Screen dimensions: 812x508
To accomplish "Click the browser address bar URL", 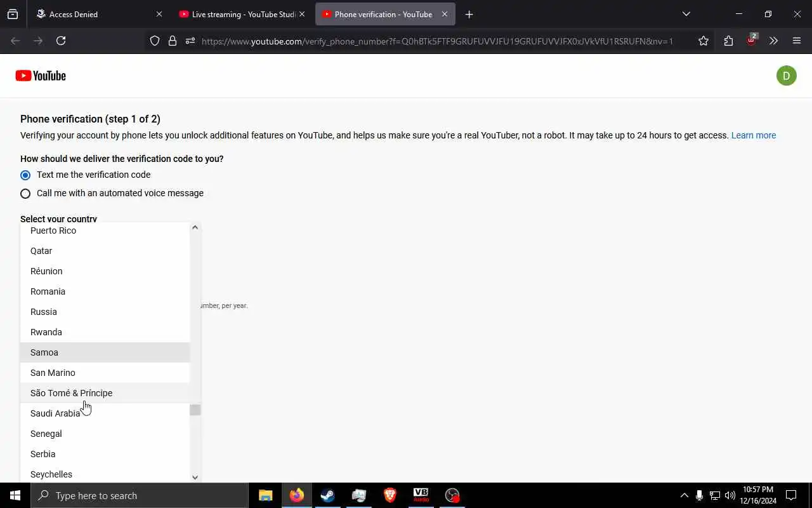I will 437,41.
